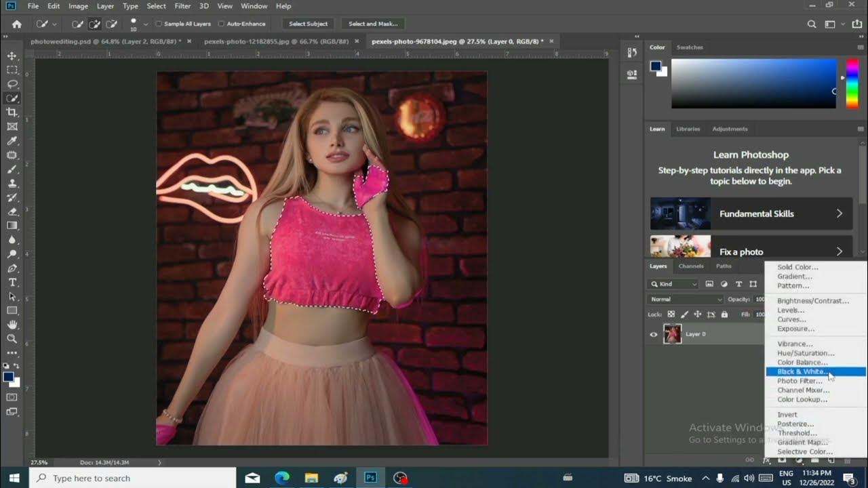
Task: Click the hue spectrum slider in Color panel
Action: coord(852,83)
